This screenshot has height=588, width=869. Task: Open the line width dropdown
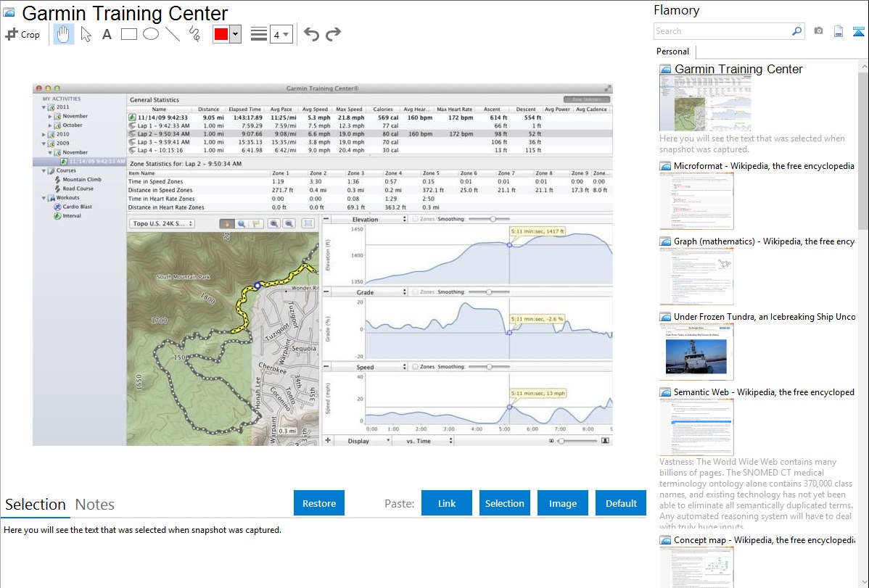pos(281,34)
